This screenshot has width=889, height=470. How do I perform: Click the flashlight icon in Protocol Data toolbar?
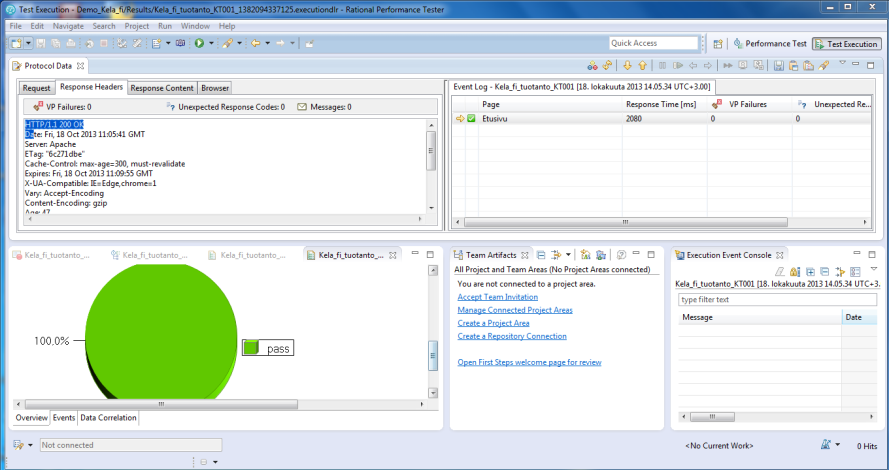point(824,66)
